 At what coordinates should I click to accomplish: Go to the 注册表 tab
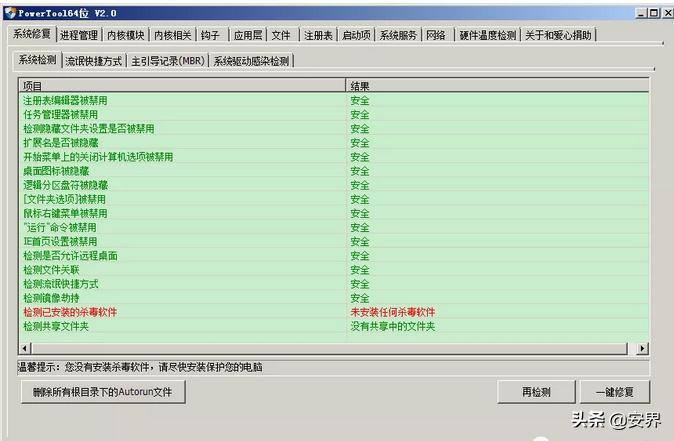coord(318,35)
